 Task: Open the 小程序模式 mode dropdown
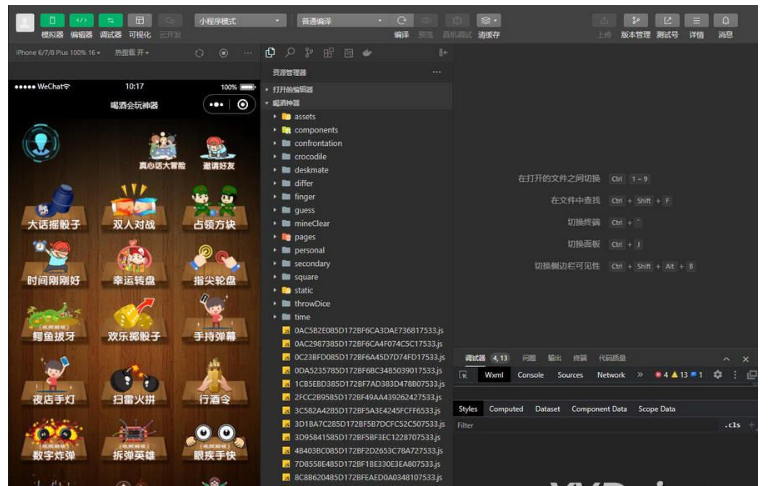coord(240,20)
